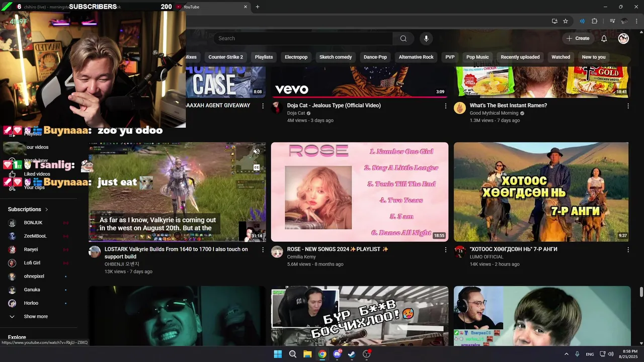Open Chrome media control icon

click(x=612, y=21)
